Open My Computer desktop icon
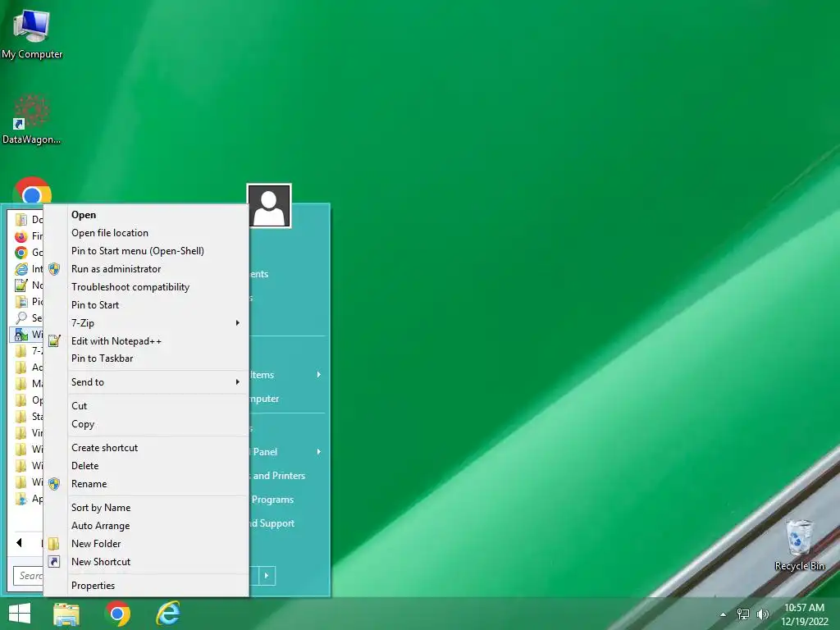Image resolution: width=840 pixels, height=630 pixels. (x=32, y=34)
